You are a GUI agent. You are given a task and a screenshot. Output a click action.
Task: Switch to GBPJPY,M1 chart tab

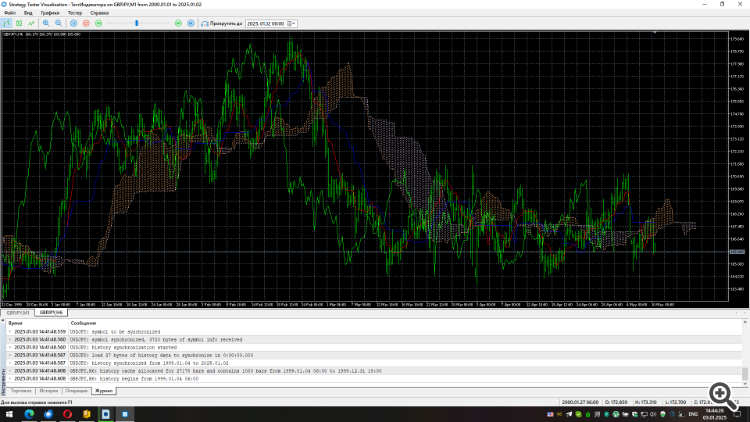18,312
